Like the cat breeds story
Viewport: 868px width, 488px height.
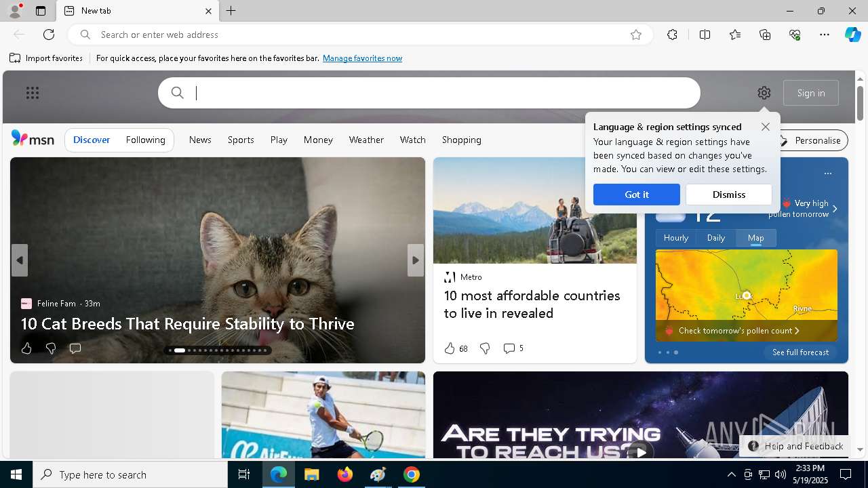coord(26,348)
